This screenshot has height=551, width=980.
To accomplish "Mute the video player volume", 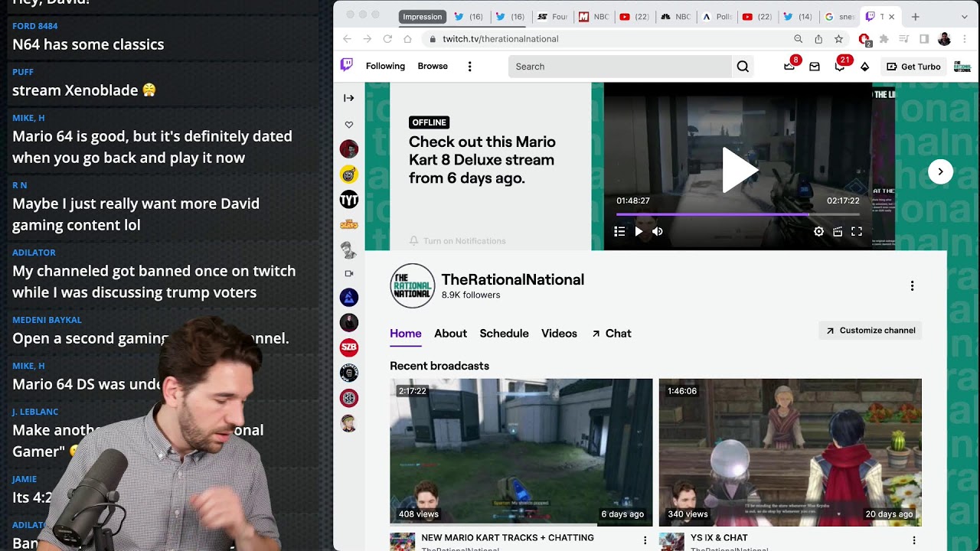I will 658,232.
